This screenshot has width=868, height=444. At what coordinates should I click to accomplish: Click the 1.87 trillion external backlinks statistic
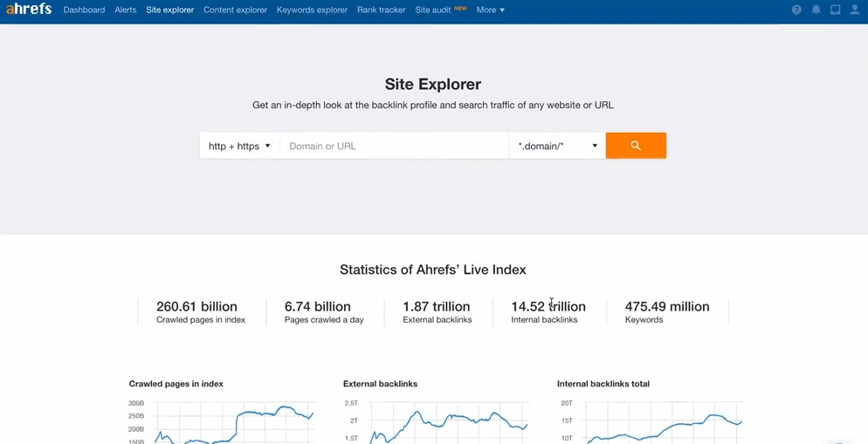point(437,312)
